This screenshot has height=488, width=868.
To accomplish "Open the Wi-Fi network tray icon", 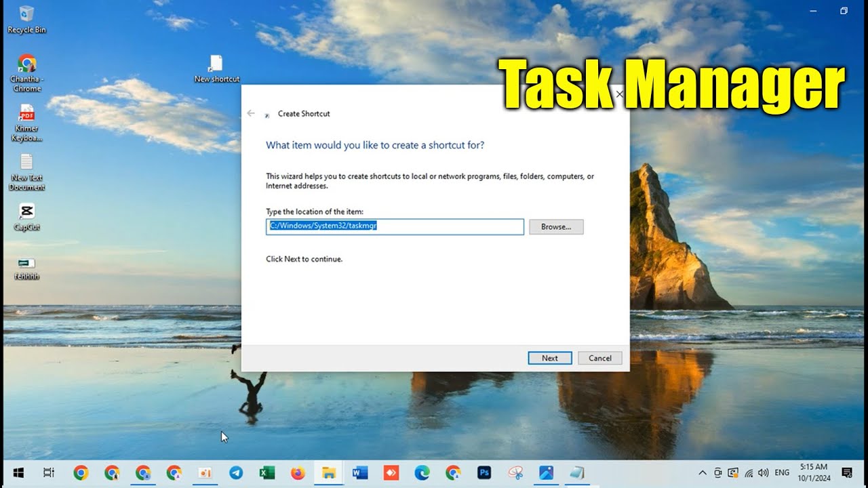I will point(749,473).
